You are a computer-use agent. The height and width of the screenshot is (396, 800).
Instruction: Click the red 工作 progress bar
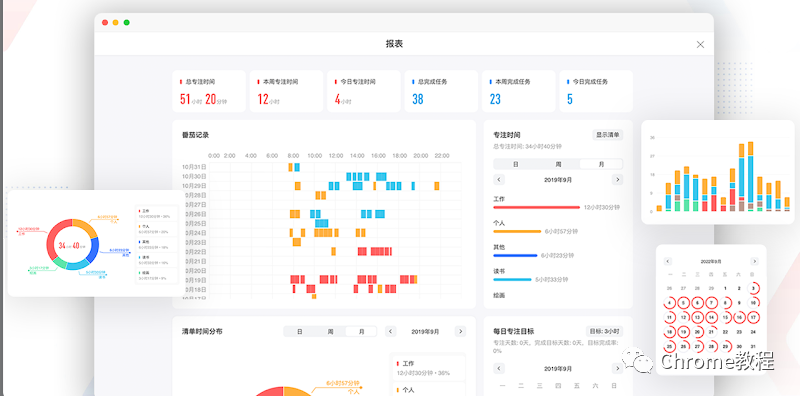(537, 207)
